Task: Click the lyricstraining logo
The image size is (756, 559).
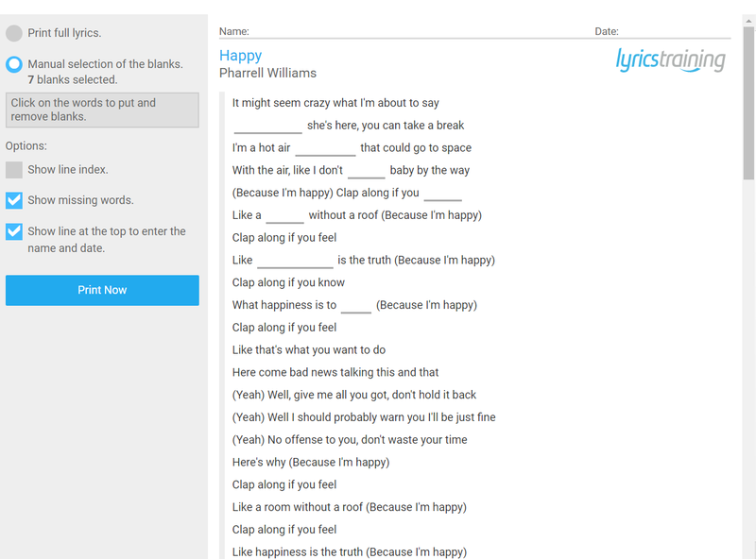Action: click(x=670, y=60)
